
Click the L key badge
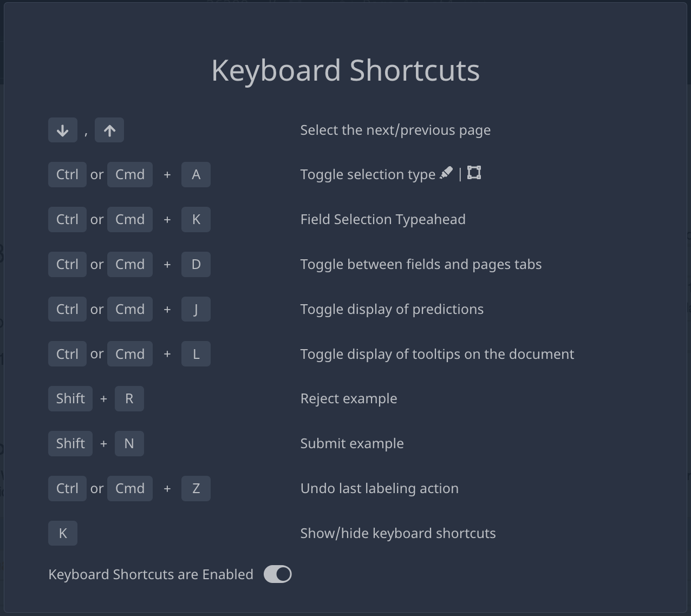click(196, 354)
